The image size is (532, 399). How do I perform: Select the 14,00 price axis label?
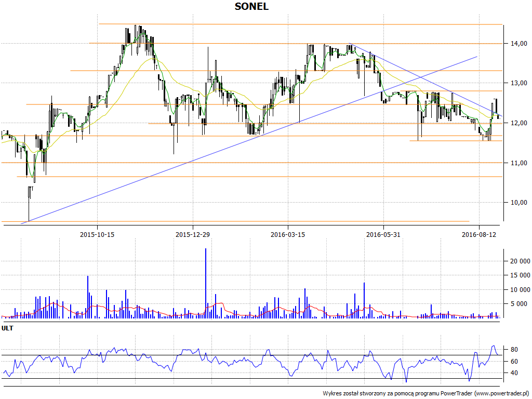(x=519, y=44)
